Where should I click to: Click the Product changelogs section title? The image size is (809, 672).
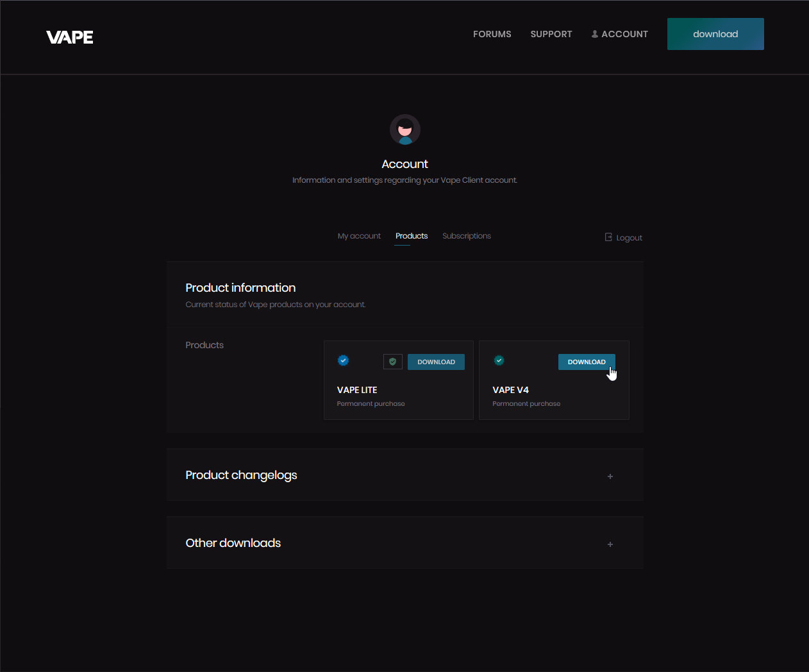point(241,475)
